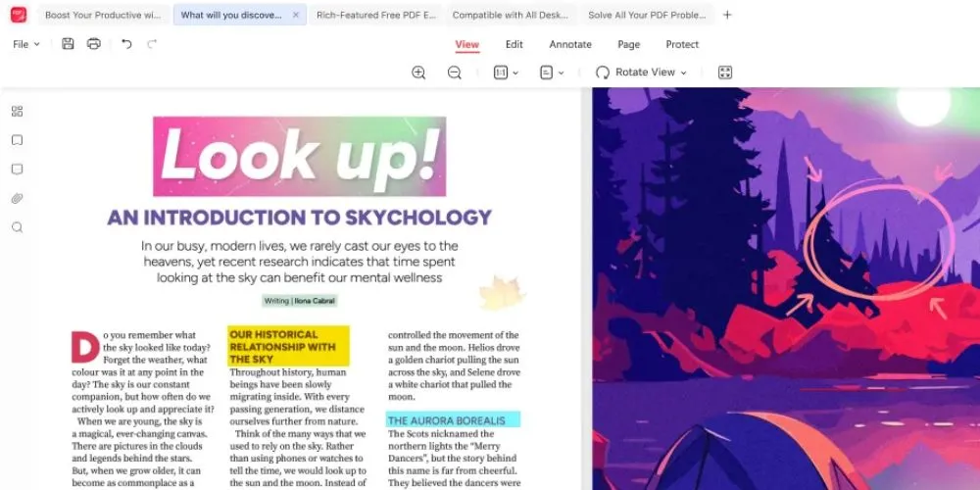Zoom in on the document
Screen dimensions: 980x490
point(418,73)
